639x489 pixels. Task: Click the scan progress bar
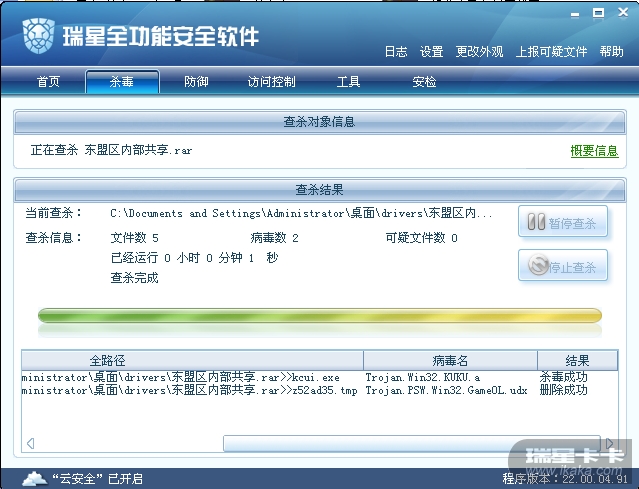click(x=320, y=315)
